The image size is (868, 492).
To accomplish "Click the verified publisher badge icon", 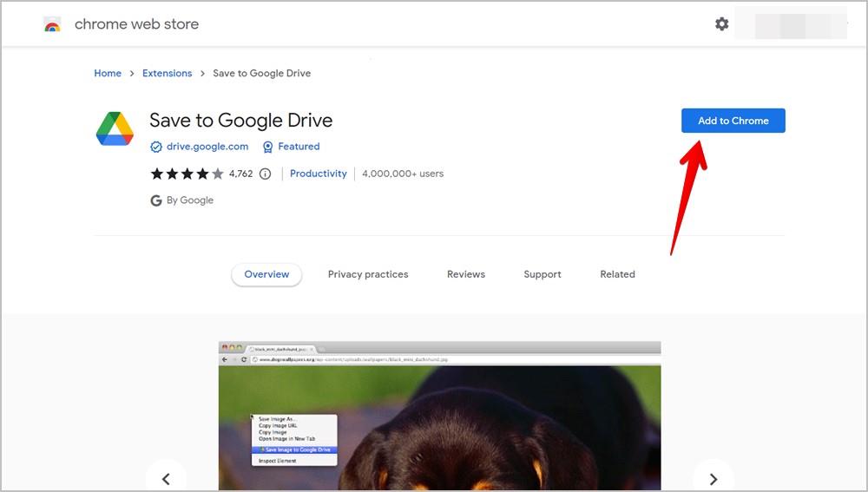I will coord(156,147).
